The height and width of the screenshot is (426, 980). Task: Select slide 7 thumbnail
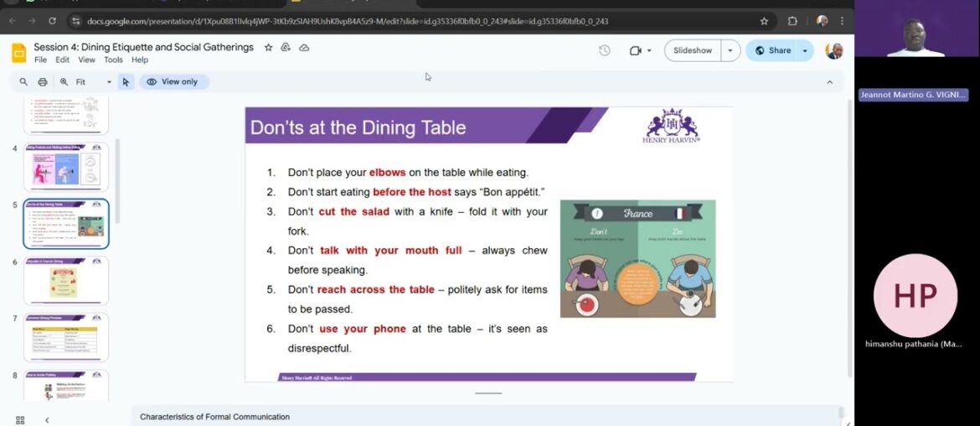pyautogui.click(x=66, y=338)
